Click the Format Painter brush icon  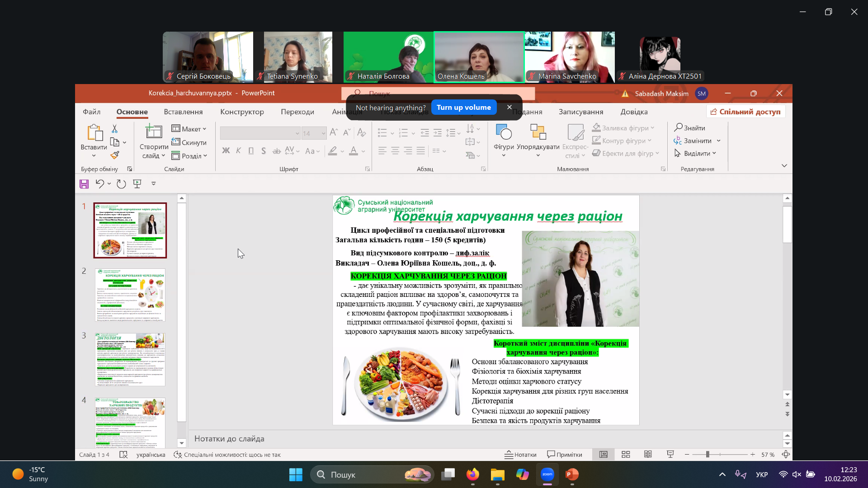(x=115, y=155)
